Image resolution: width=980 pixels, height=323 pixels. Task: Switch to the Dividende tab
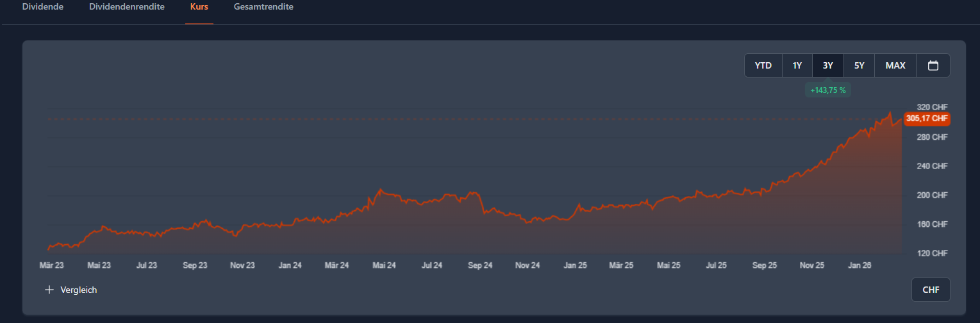pyautogui.click(x=43, y=7)
